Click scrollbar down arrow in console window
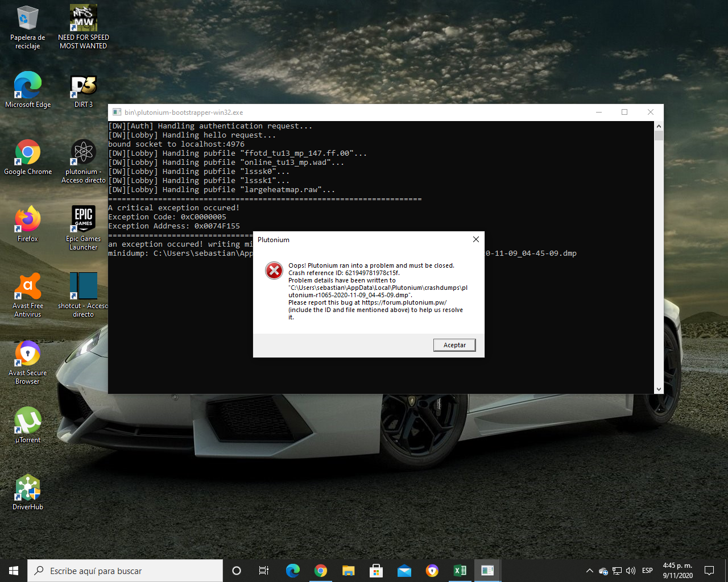Image resolution: width=728 pixels, height=582 pixels. [x=659, y=389]
